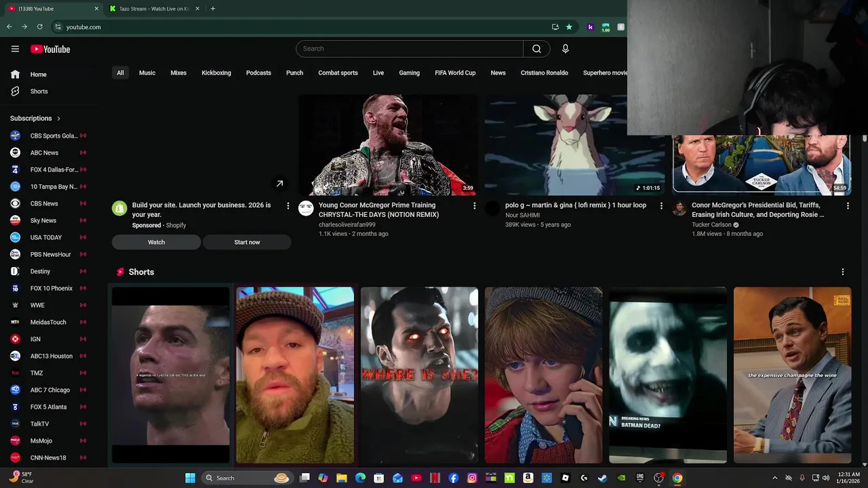Open options for Young Conor McGregor video
The width and height of the screenshot is (868, 488).
475,205
